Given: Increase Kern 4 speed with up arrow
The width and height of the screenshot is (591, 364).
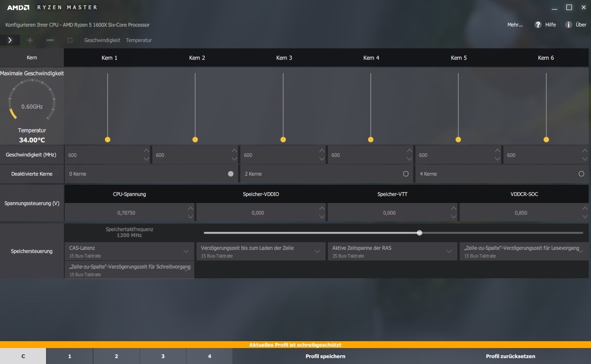Looking at the screenshot, I should (x=410, y=151).
